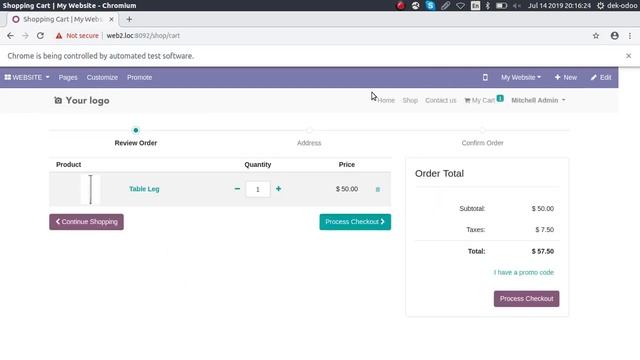
Task: Click the address bar URL
Action: pyautogui.click(x=143, y=36)
